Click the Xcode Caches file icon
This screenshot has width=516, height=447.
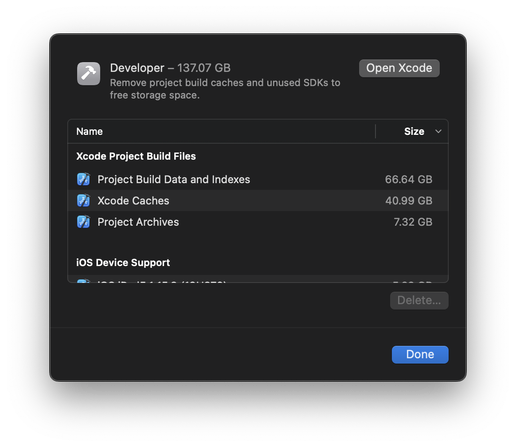point(83,201)
